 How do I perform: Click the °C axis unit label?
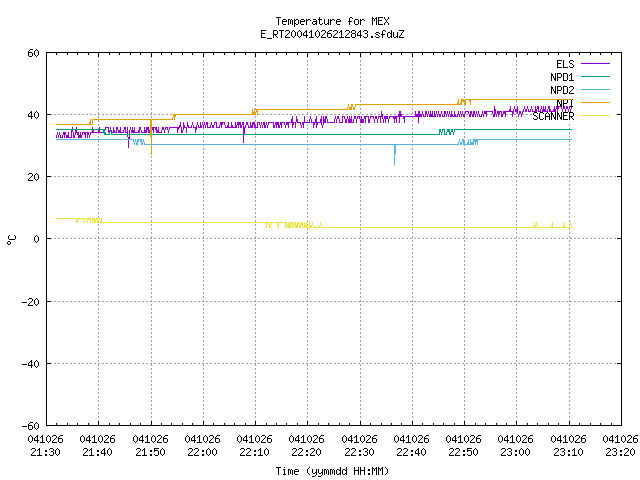(11, 240)
